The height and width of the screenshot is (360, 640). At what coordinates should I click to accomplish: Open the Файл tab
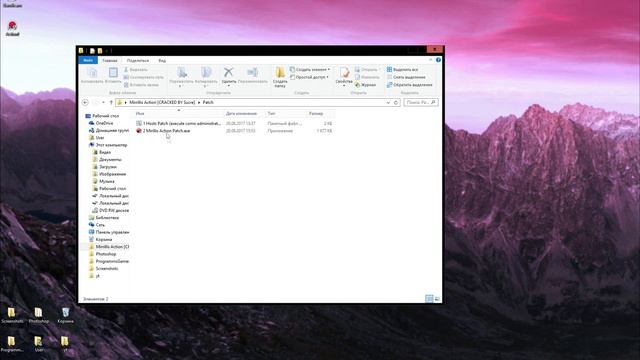click(x=88, y=60)
